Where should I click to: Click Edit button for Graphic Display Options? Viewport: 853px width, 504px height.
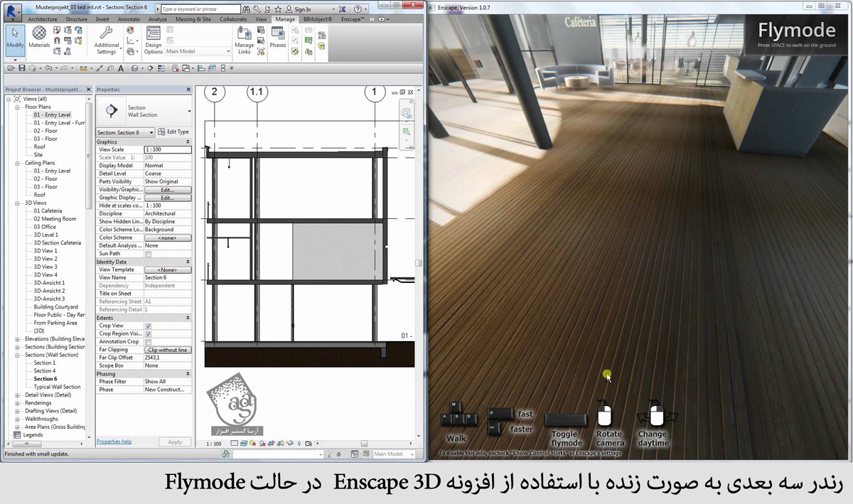(168, 198)
